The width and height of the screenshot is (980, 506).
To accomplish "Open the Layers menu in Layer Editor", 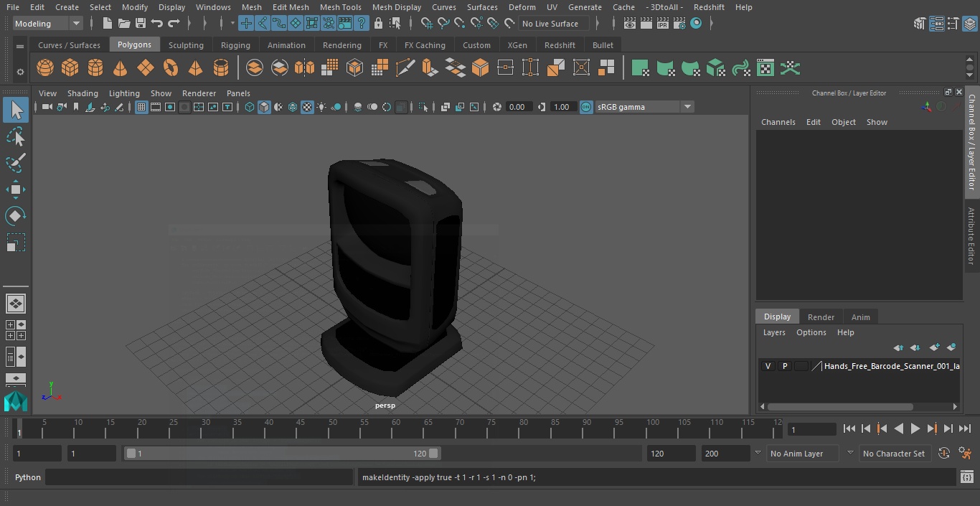I will point(773,332).
